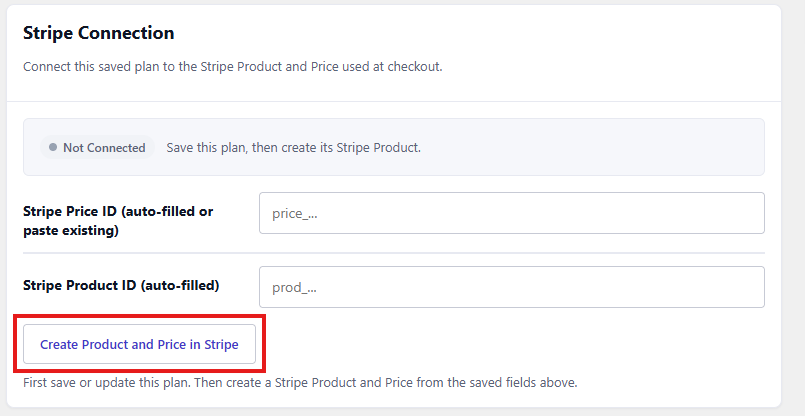Select the Stripe Connection heading
Screen dimensions: 805x416
tap(99, 33)
